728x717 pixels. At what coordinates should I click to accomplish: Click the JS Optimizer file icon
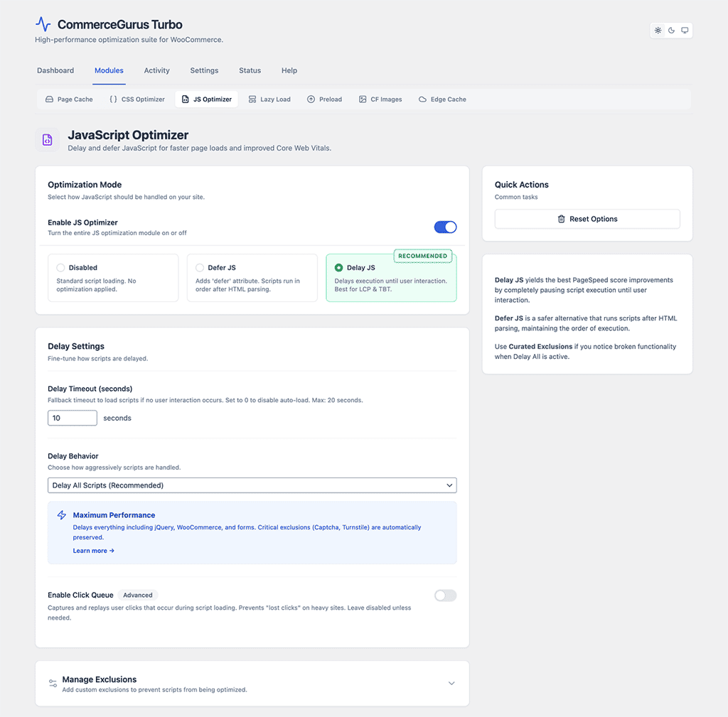[x=186, y=99]
